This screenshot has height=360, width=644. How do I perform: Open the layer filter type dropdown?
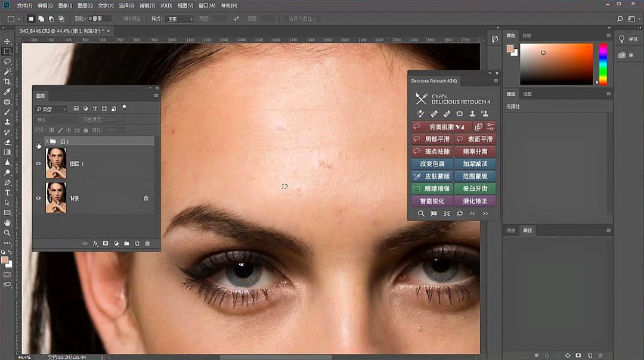[51, 109]
